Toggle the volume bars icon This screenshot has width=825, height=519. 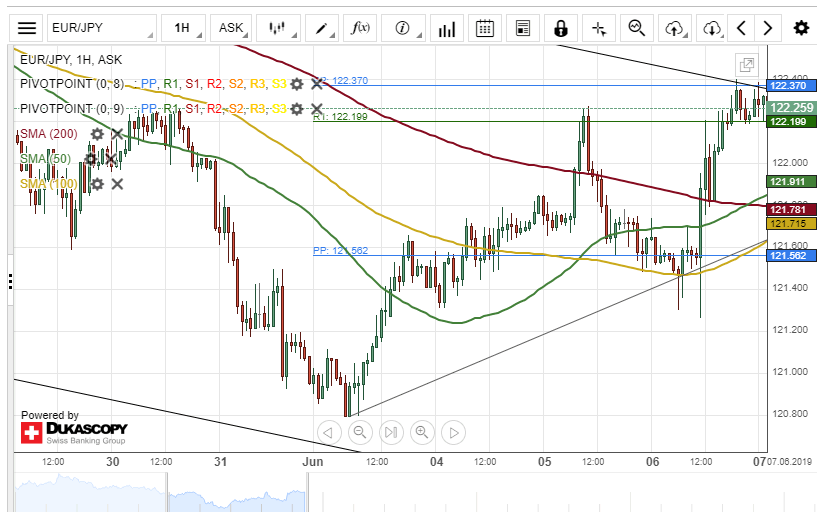[447, 28]
